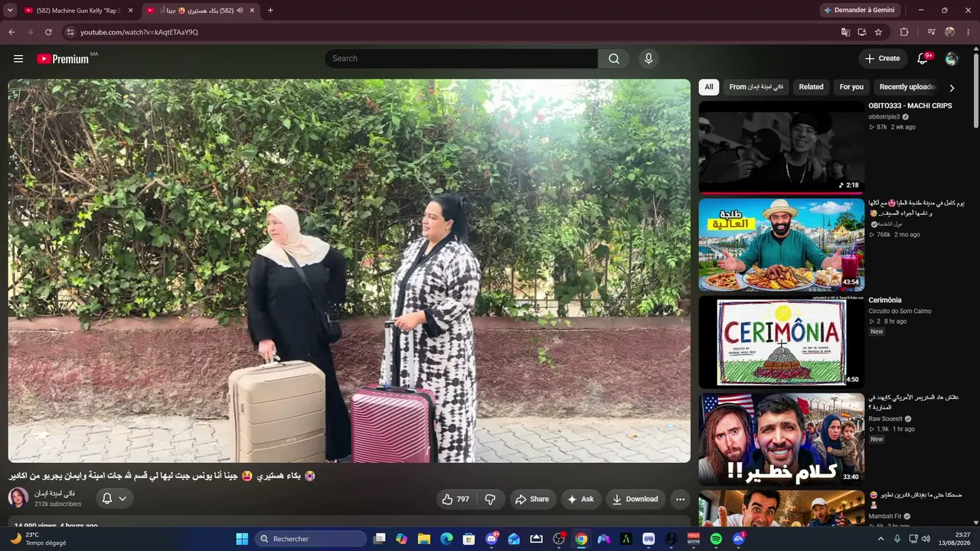This screenshot has width=980, height=551.
Task: Like the video with 797 likes
Action: (x=456, y=499)
